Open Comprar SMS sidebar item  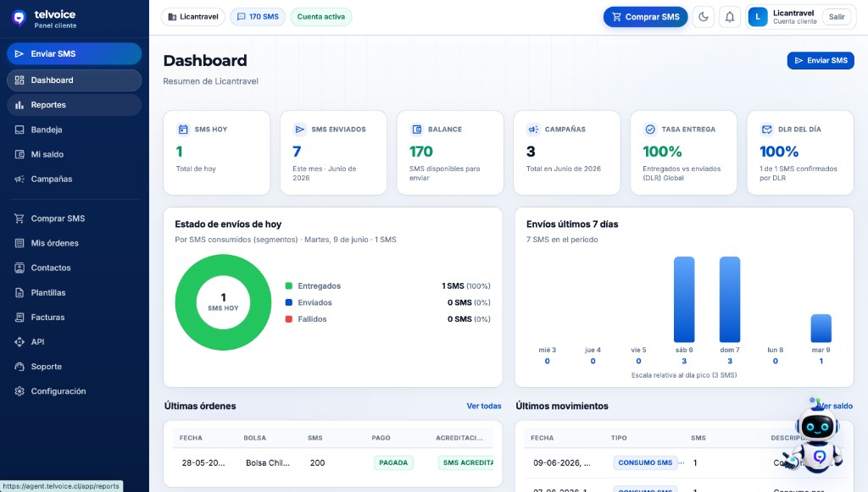(x=75, y=218)
